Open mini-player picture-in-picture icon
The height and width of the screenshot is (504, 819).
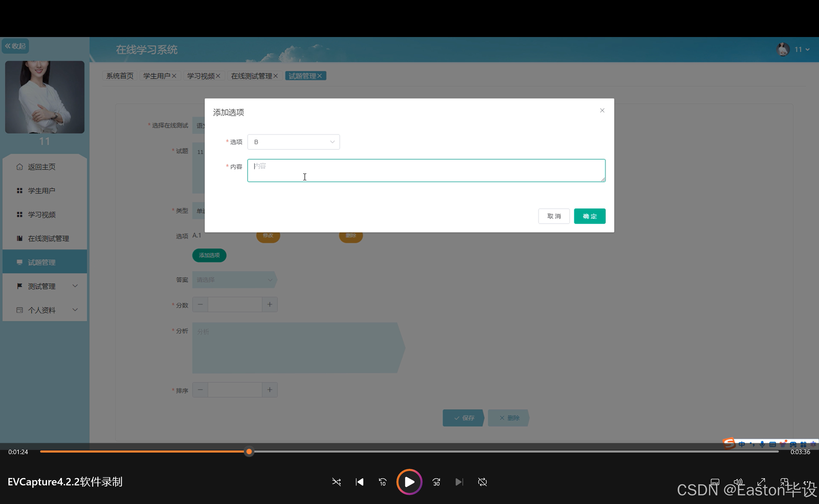pyautogui.click(x=784, y=482)
